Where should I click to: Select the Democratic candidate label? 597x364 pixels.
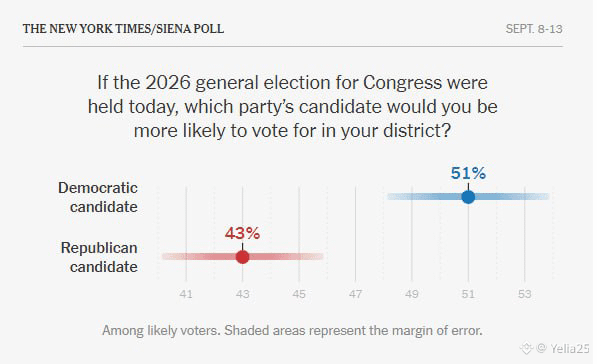point(98,197)
